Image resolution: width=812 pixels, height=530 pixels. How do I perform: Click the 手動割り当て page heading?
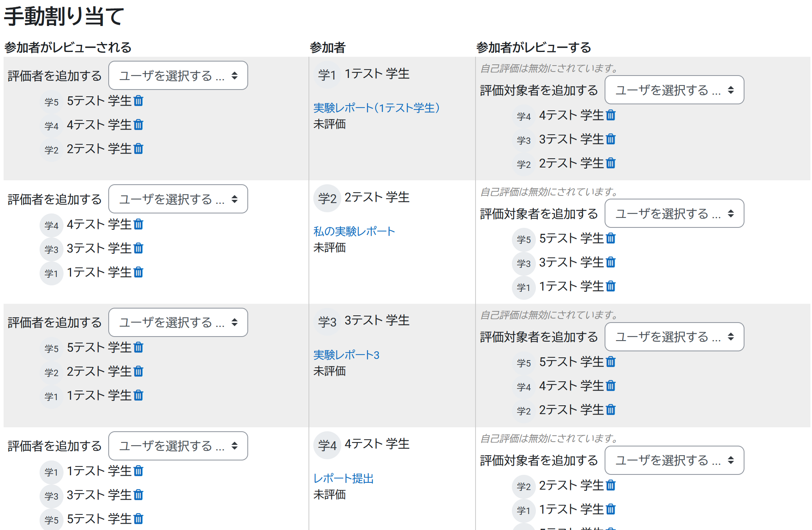pyautogui.click(x=64, y=16)
